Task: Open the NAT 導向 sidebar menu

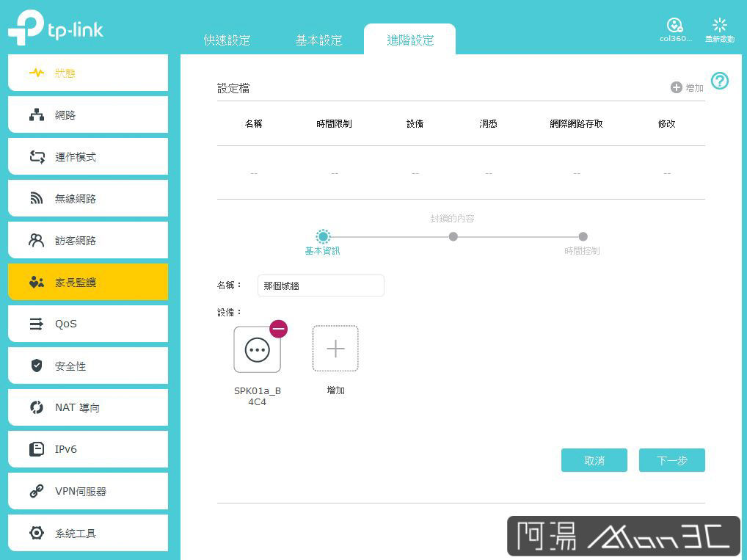Action: (x=88, y=407)
